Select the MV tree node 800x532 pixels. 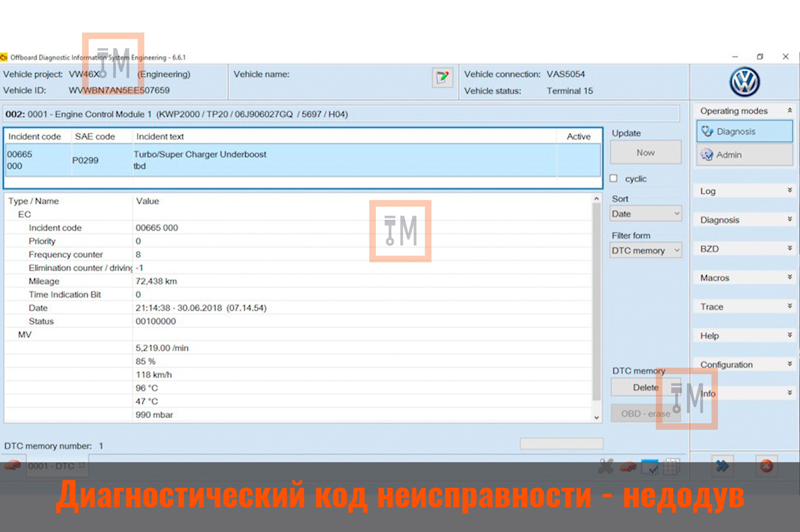[25, 335]
